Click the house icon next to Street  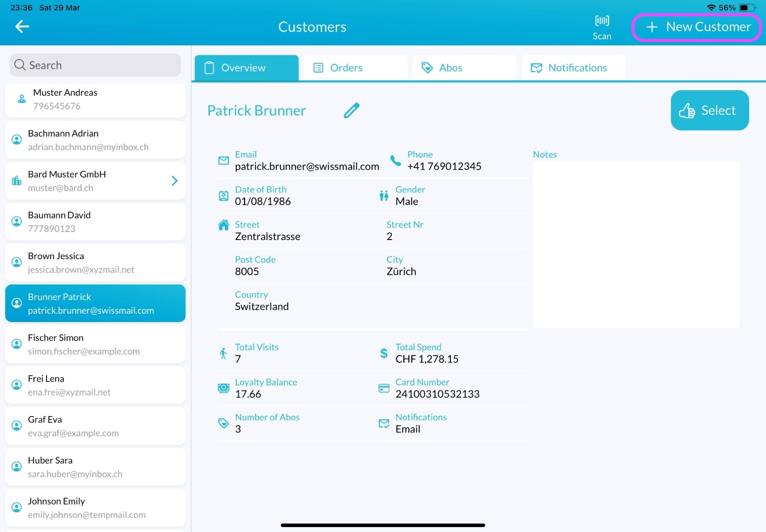224,225
